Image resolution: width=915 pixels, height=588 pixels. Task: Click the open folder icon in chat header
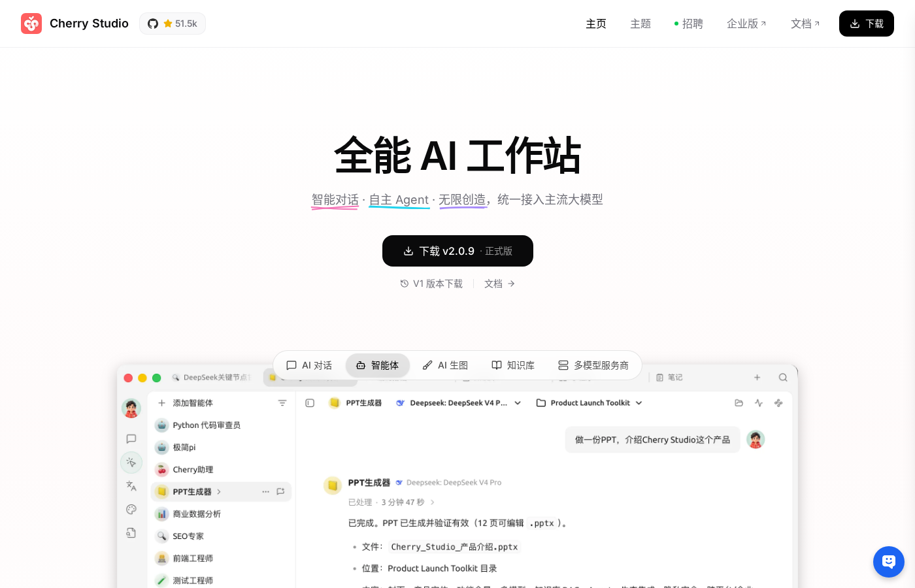coord(739,403)
